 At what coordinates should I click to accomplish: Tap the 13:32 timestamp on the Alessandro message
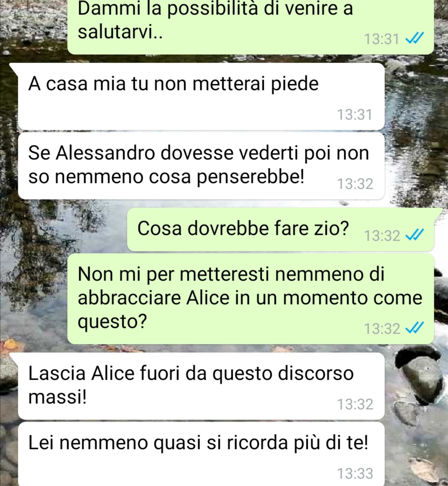click(x=355, y=184)
